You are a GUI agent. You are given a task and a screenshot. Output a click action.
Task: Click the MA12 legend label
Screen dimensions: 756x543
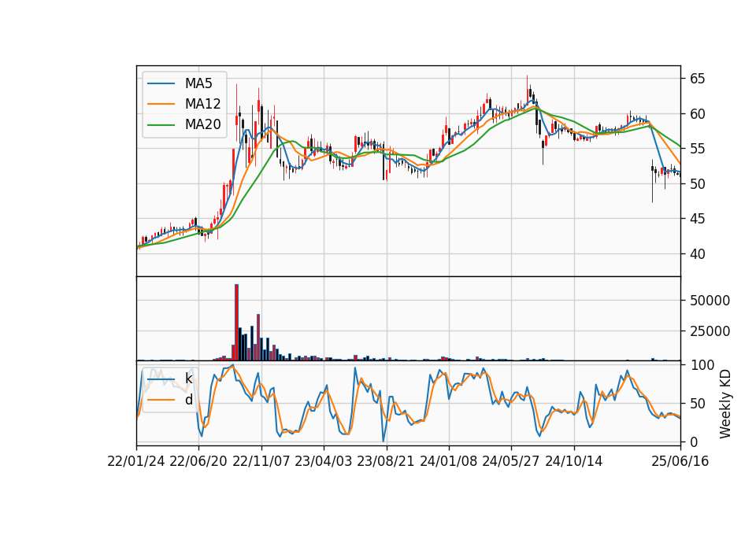[x=202, y=104]
